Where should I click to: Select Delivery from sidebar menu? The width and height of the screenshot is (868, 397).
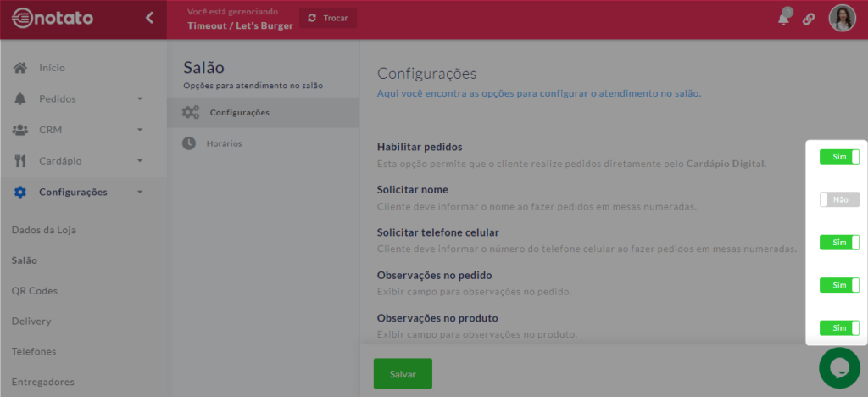[x=31, y=322]
